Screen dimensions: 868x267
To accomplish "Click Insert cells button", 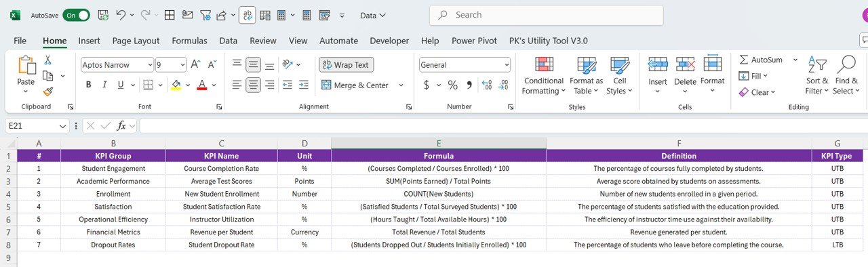I will (x=658, y=75).
